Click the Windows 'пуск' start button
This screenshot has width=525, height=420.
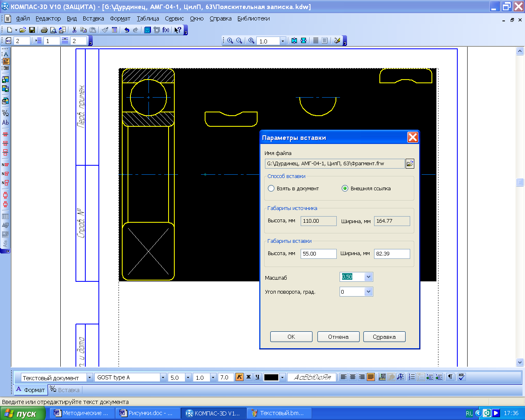[23, 413]
